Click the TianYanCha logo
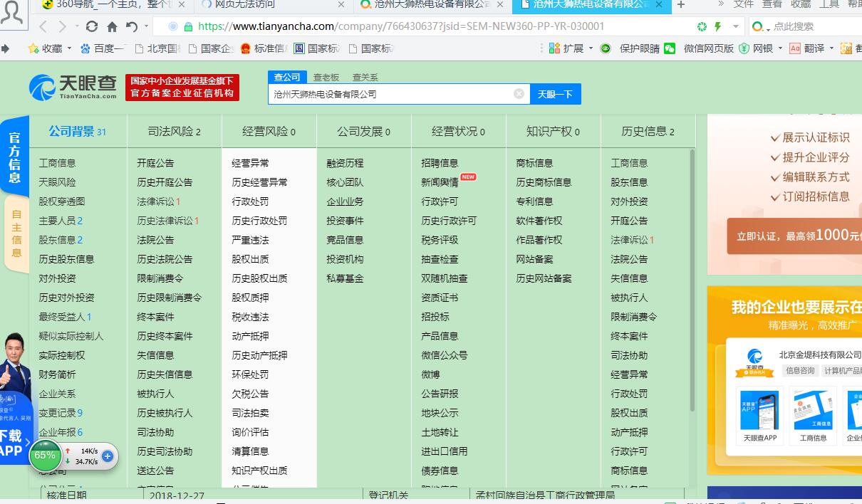This screenshot has height=504, width=862. (x=73, y=87)
